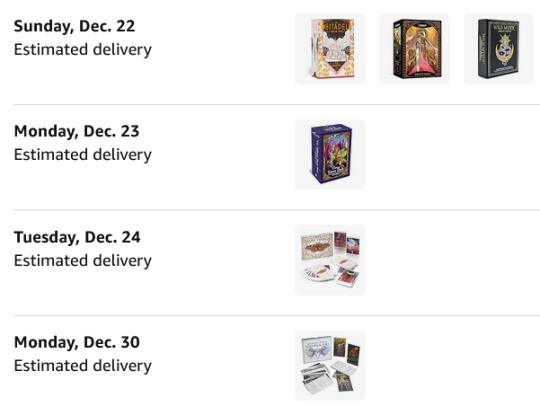Screen dimensions: 540x406
Task: Select the Sunday, Dec. 22 date heading
Action: [74, 27]
